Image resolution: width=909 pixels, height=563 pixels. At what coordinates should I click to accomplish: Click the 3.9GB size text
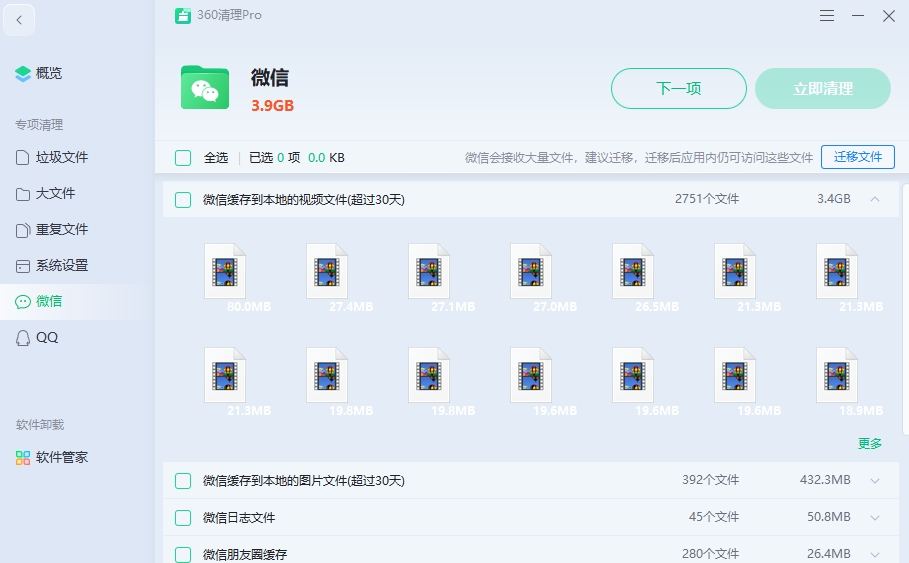coord(272,106)
